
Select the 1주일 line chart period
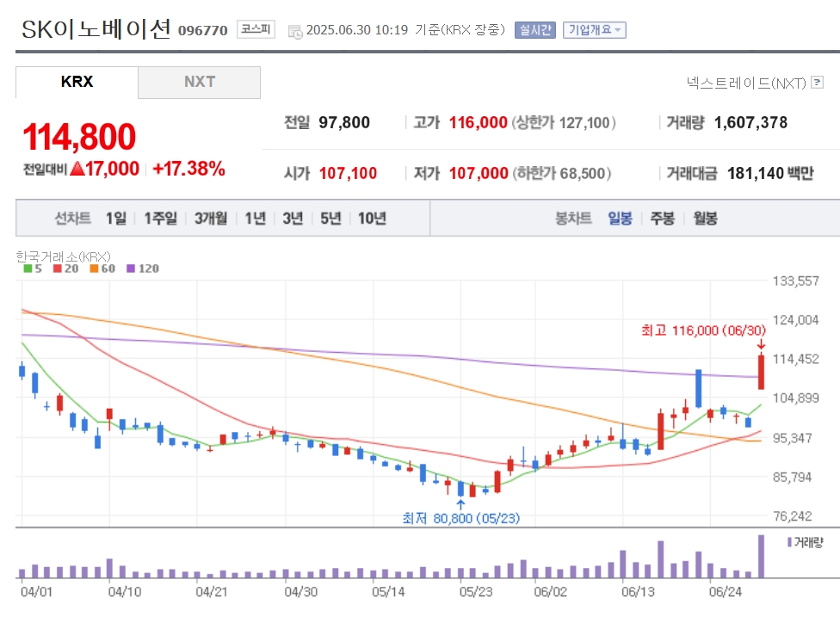160,218
